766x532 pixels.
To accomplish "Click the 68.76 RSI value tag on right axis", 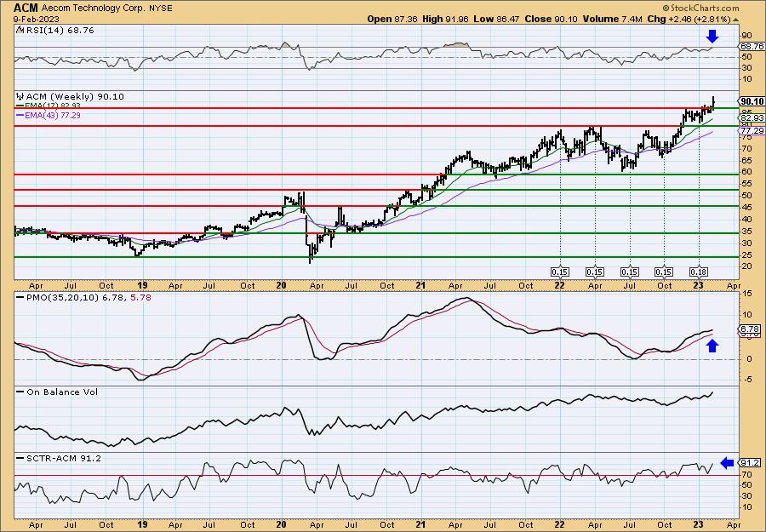I will pyautogui.click(x=752, y=47).
